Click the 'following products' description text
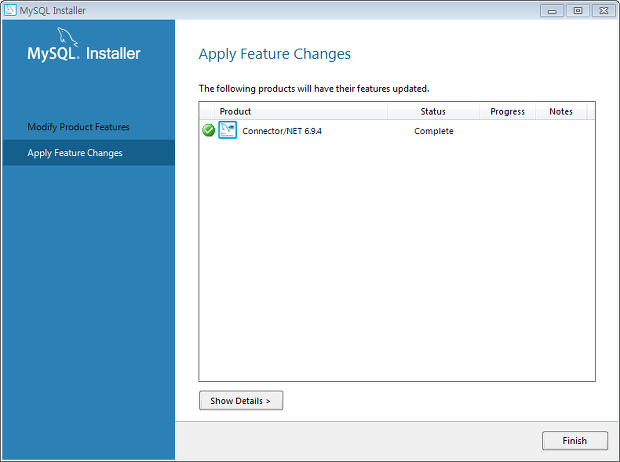Viewport: 620px width, 462px height. (x=314, y=89)
